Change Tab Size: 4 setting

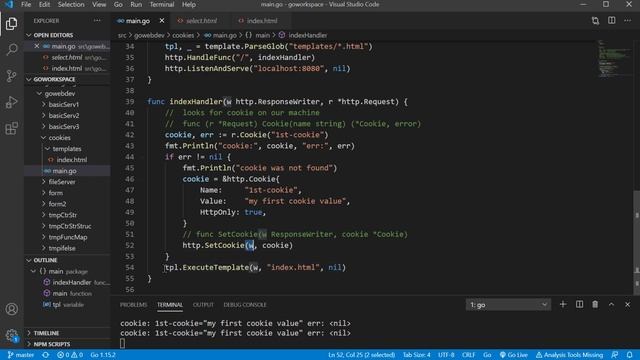[416, 355]
